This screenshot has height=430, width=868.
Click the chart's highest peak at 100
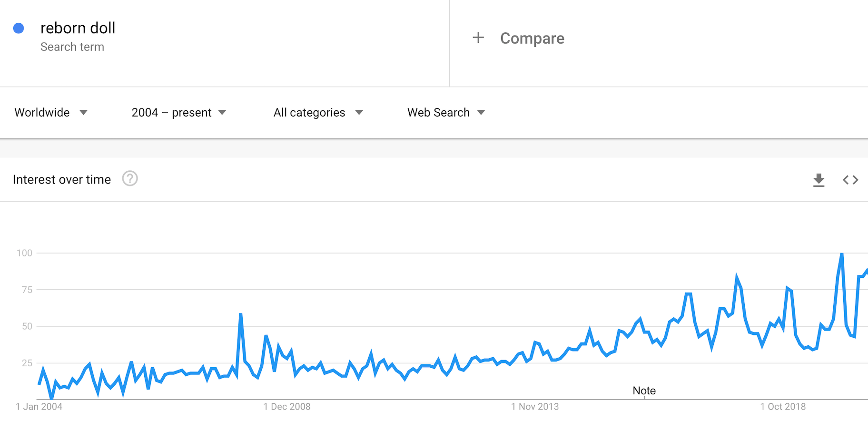click(842, 254)
